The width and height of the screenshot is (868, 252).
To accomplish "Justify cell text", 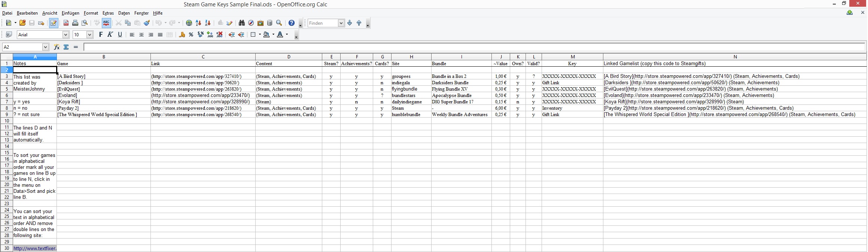I will (160, 35).
